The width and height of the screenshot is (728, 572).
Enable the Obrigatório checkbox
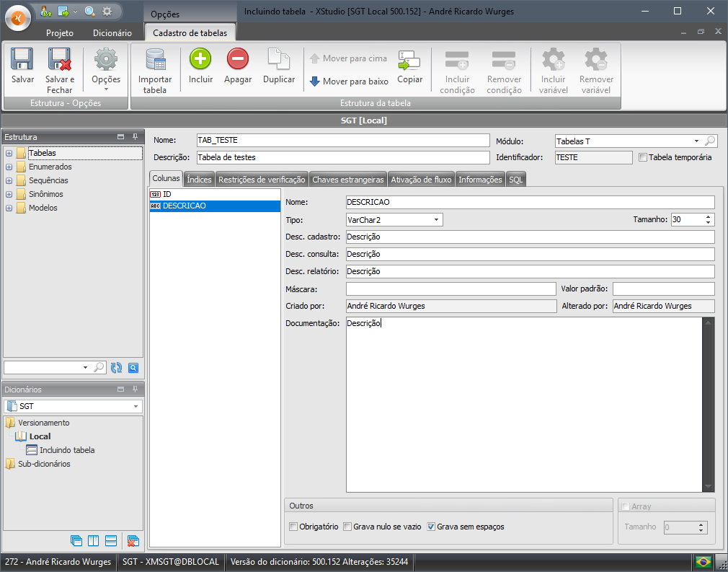pyautogui.click(x=293, y=527)
